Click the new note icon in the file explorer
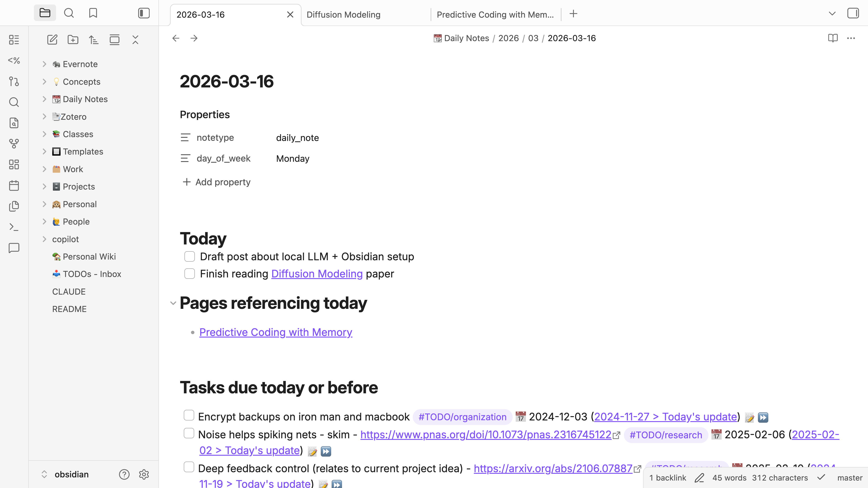 point(52,40)
